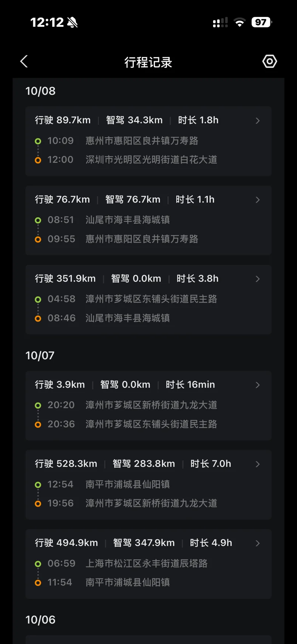
Task: Open the hexagon settings icon
Action: point(269,62)
